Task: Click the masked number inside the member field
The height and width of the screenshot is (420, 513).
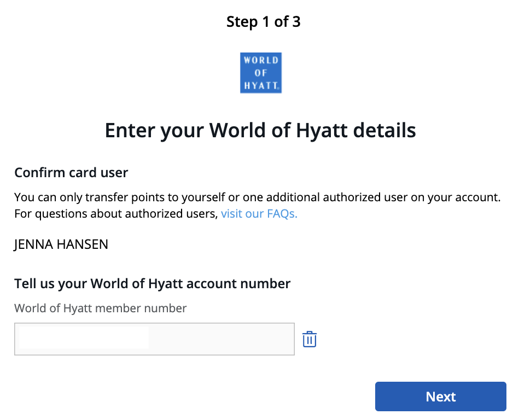Action: point(84,338)
